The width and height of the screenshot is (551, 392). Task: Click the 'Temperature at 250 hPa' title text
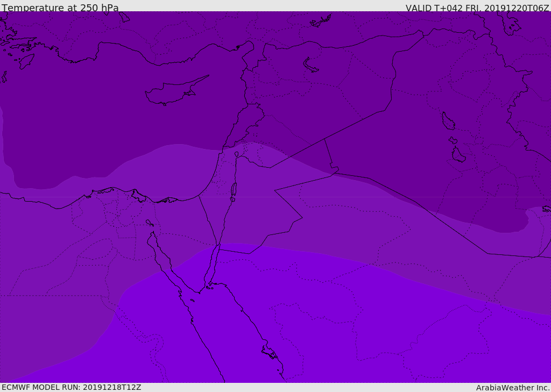pos(60,8)
